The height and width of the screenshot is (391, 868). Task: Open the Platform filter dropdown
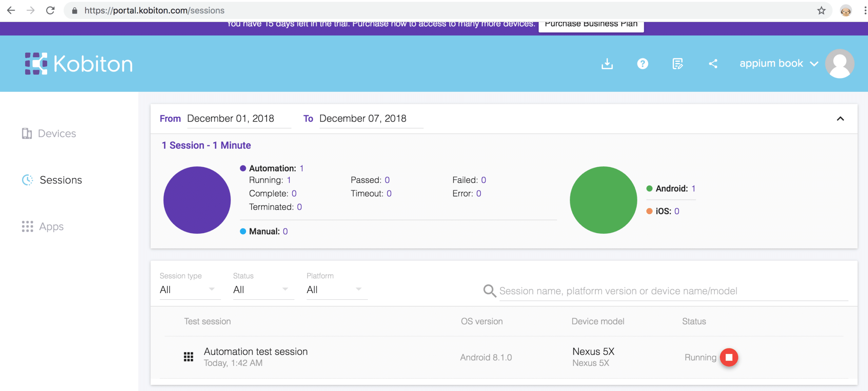[334, 289]
